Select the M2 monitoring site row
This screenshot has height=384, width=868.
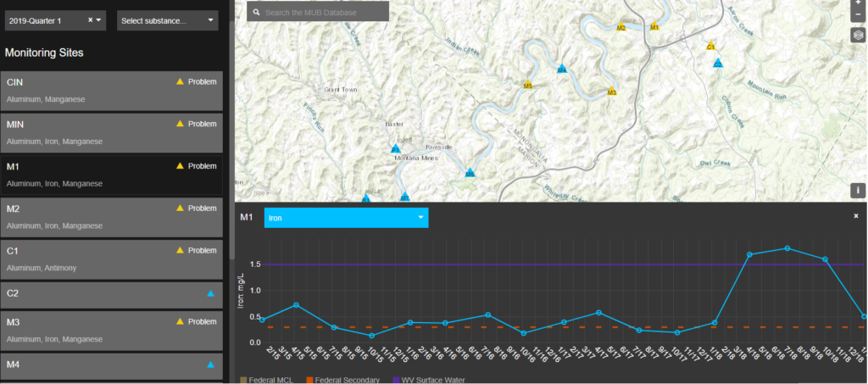[111, 218]
